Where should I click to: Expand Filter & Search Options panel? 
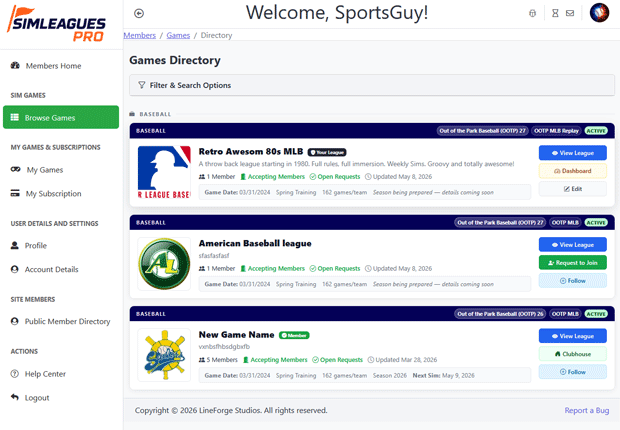pos(372,85)
